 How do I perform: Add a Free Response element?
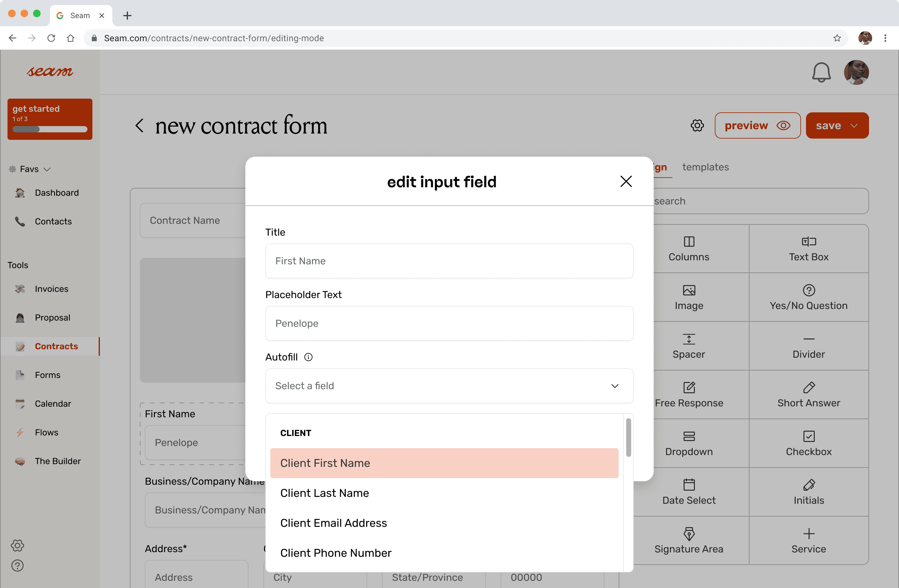(689, 395)
